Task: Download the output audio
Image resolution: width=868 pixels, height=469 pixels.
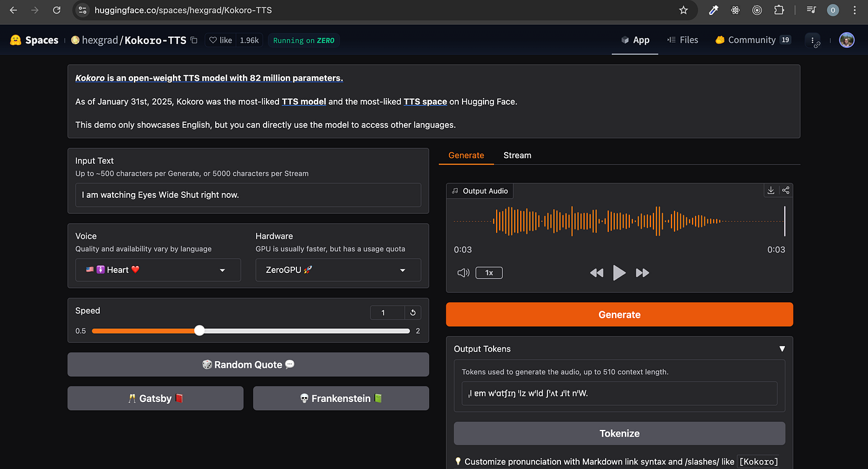Action: pos(771,190)
